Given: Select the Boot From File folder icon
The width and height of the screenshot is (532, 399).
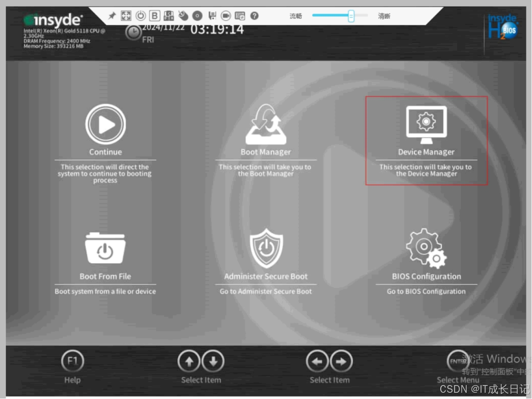Looking at the screenshot, I should tap(105, 248).
